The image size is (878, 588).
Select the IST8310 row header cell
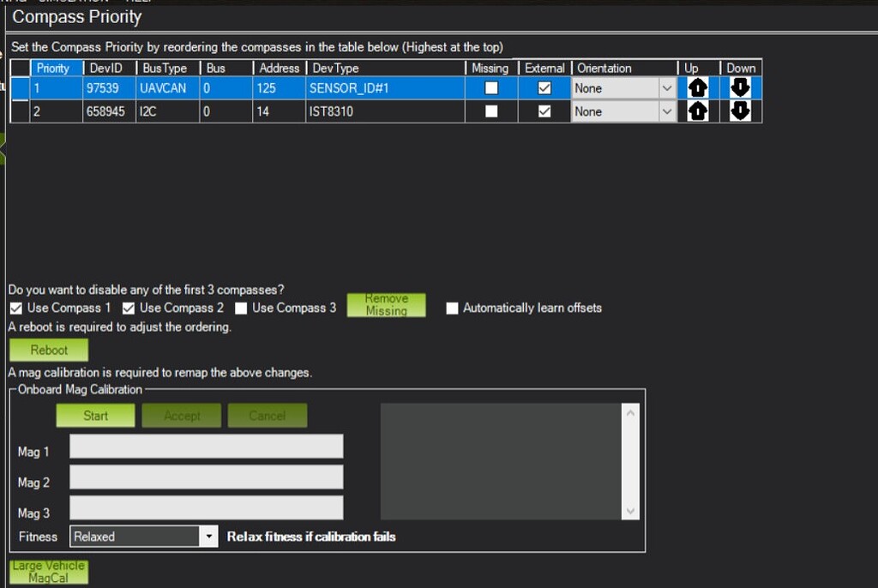pyautogui.click(x=20, y=111)
